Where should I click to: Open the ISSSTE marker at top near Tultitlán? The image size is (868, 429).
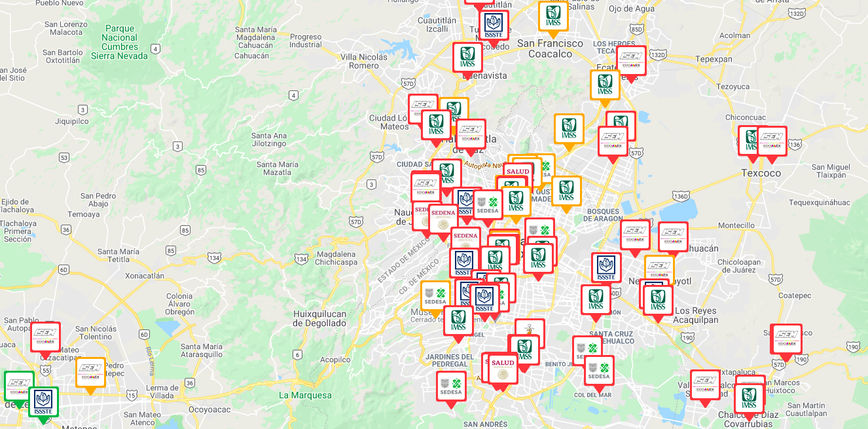(493, 25)
